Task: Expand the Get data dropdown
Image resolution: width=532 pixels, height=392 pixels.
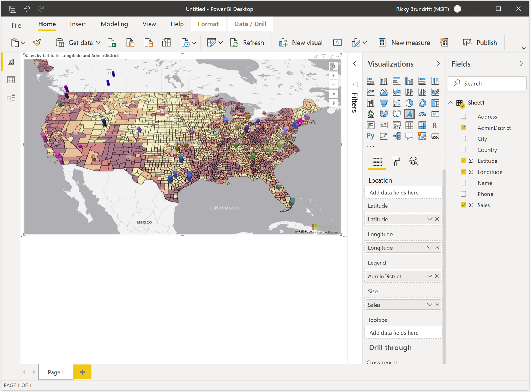Action: click(98, 42)
